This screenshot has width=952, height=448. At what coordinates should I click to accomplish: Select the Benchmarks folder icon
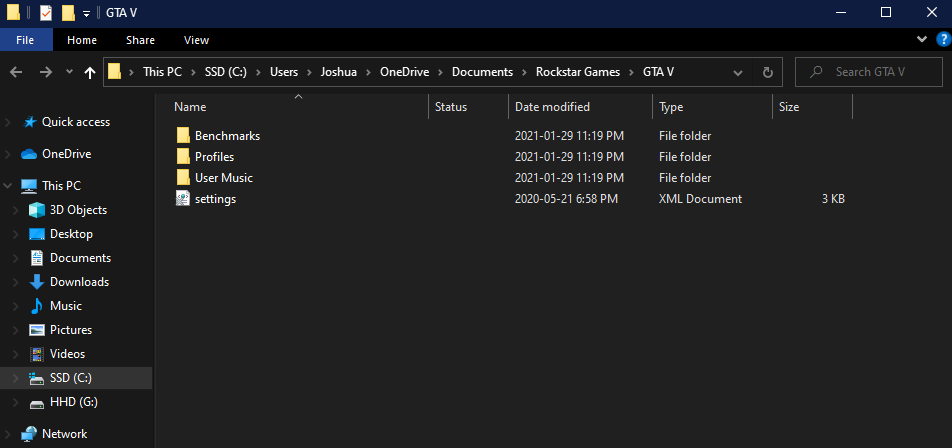(183, 135)
